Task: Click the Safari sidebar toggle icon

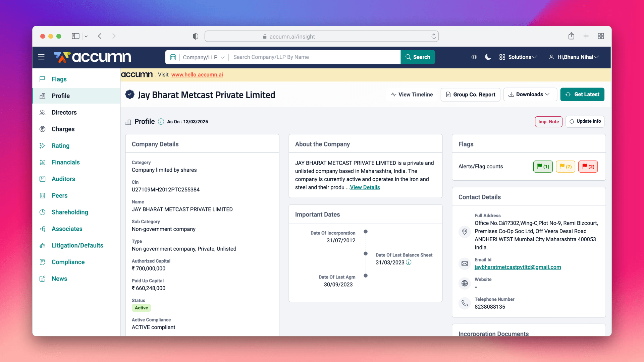Action: (x=75, y=36)
